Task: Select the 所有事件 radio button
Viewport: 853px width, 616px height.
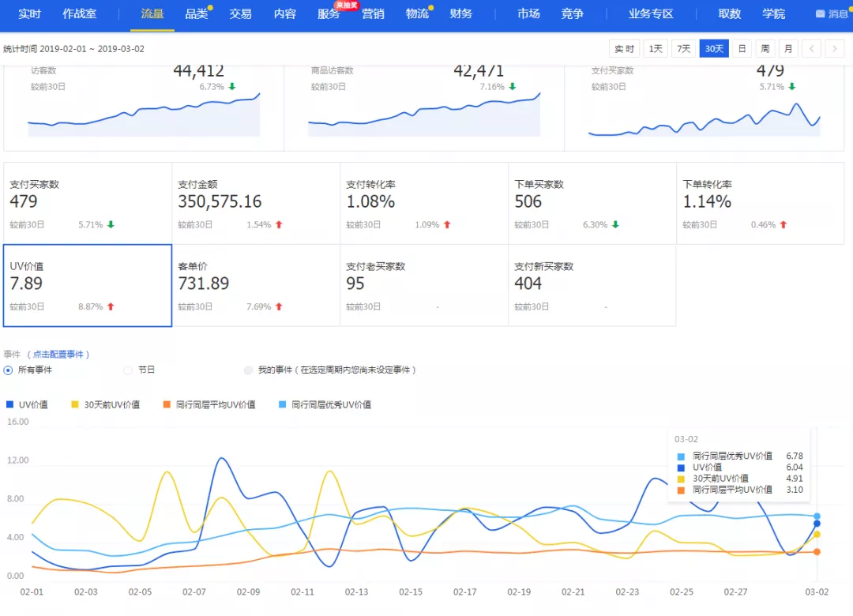Action: (x=9, y=370)
